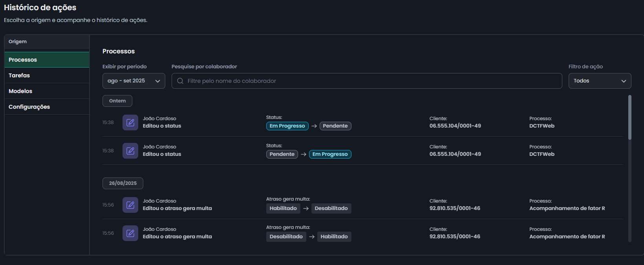Click the 26/08/2025 date label
Image resolution: width=644 pixels, height=265 pixels.
123,183
